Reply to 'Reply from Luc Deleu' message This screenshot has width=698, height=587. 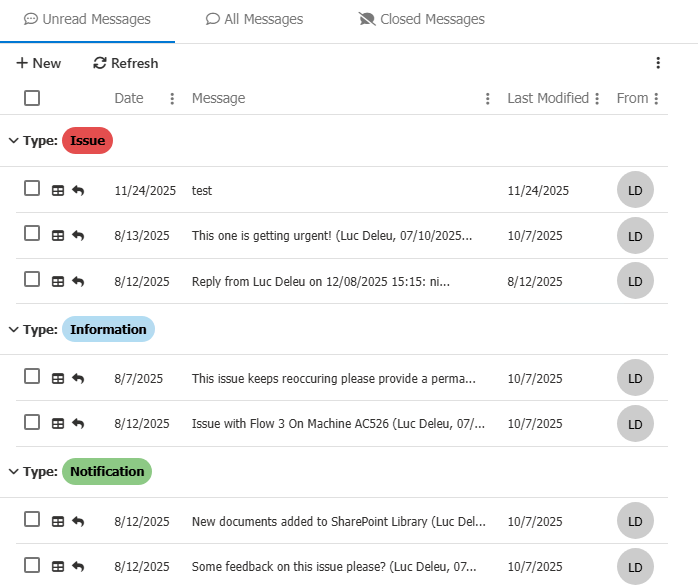point(78,281)
